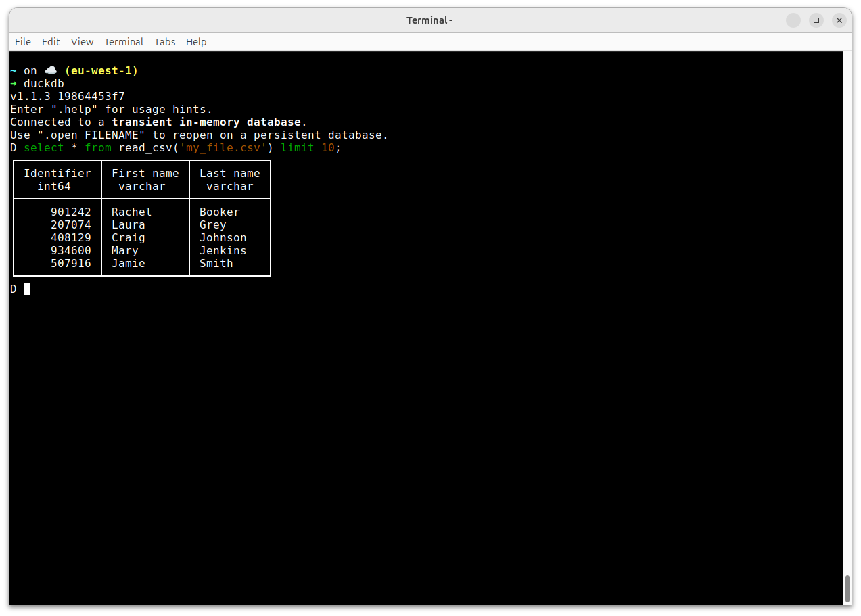Screen dimensions: 861x616
Task: Open the File menu
Action: [23, 42]
